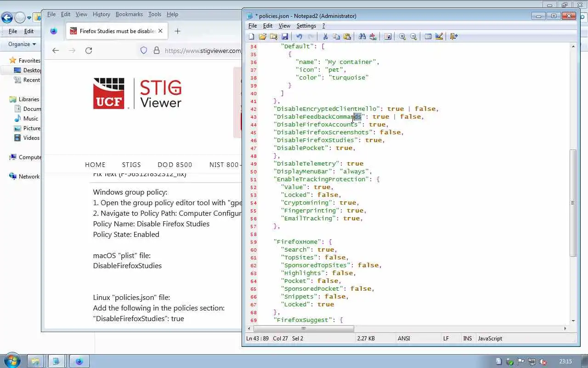This screenshot has width=588, height=368.
Task: Open Bookmarks menu in Firefox
Action: [x=129, y=14]
